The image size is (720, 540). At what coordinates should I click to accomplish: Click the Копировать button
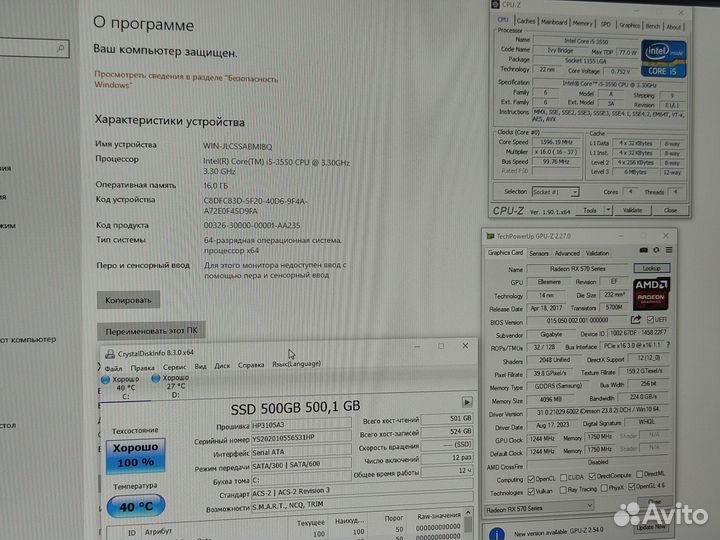(128, 300)
